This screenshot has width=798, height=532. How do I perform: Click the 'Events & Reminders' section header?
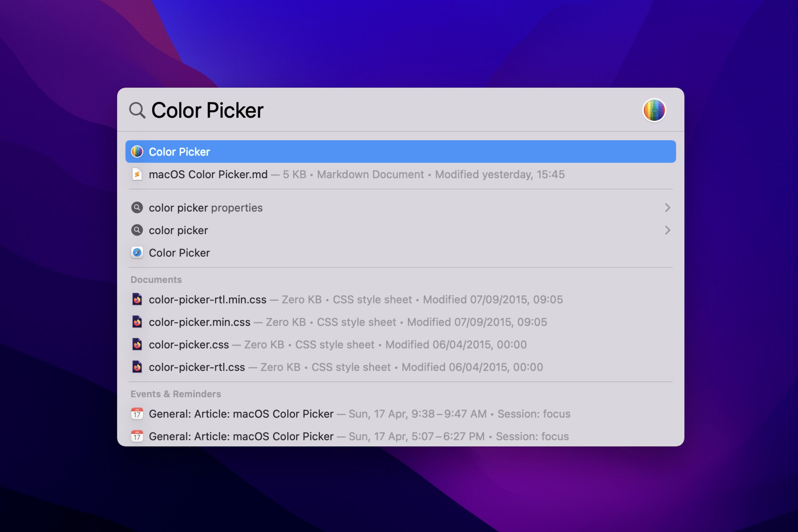point(176,394)
